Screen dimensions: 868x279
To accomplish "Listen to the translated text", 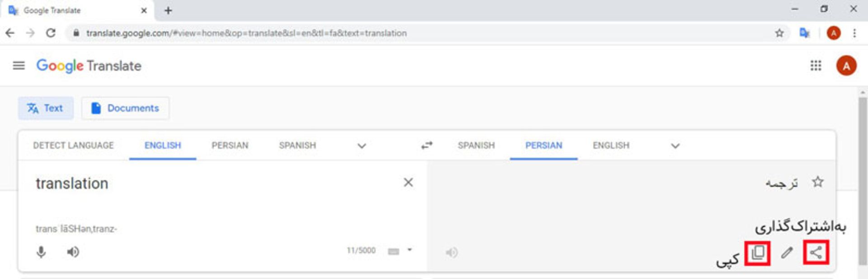I will 452,252.
